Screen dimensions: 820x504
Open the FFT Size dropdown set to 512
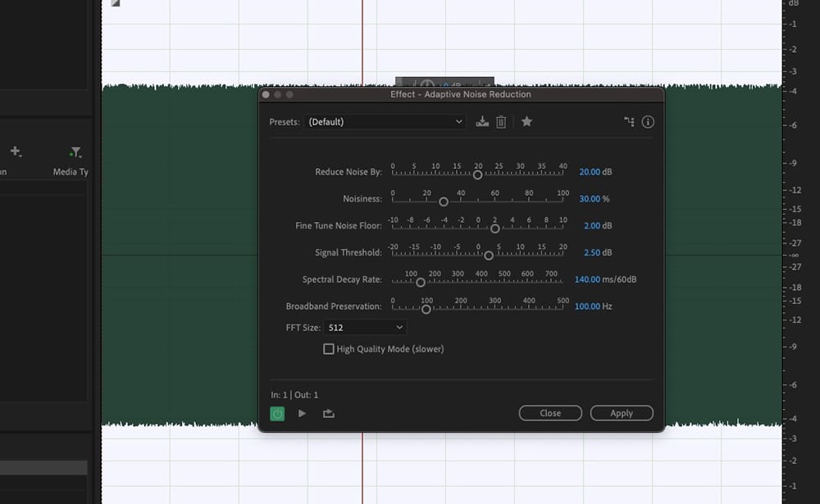(365, 328)
